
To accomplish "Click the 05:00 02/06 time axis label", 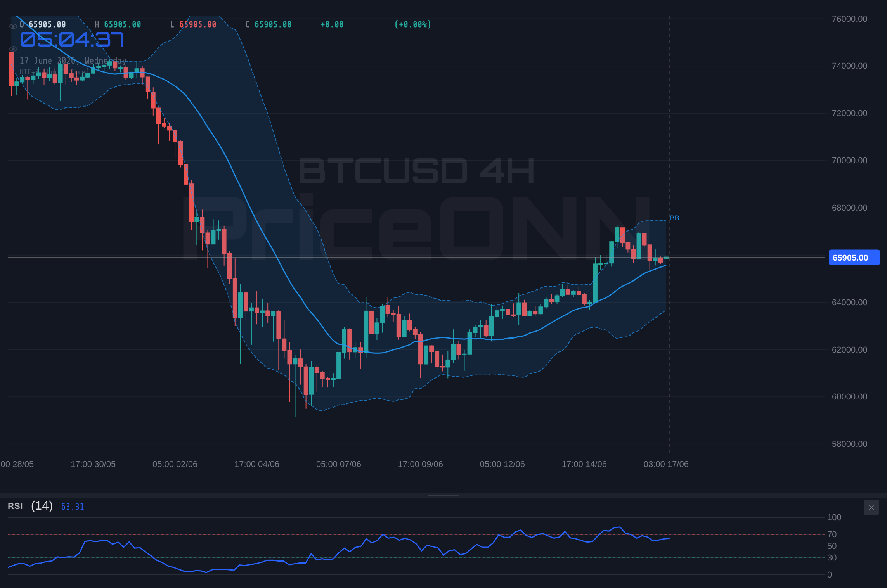I will [x=175, y=464].
